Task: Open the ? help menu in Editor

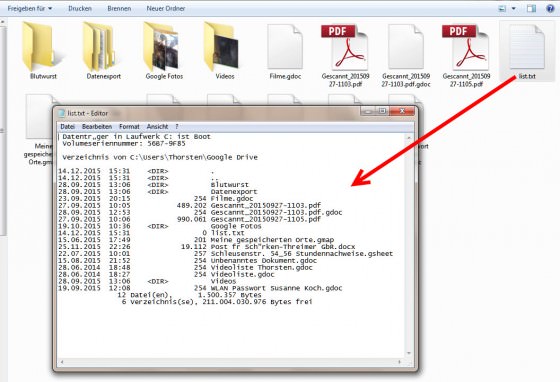Action: point(176,127)
